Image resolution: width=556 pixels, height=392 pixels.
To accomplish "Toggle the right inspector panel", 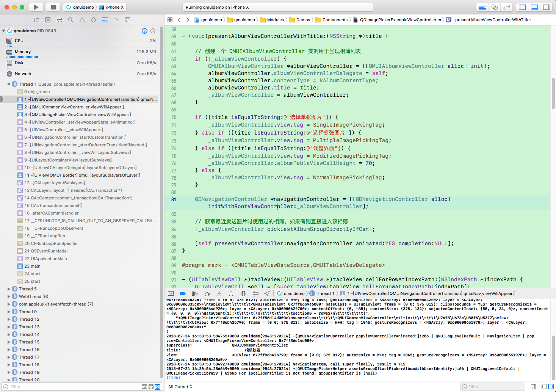I will click(546, 7).
